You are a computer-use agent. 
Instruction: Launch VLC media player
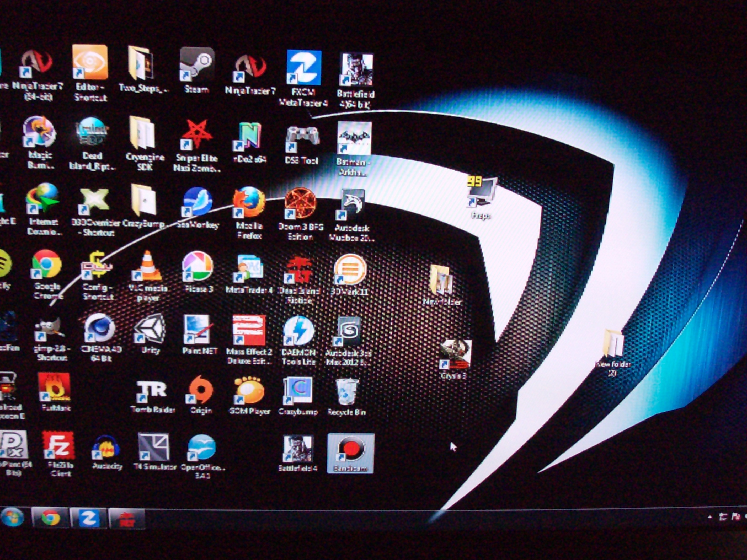148,276
